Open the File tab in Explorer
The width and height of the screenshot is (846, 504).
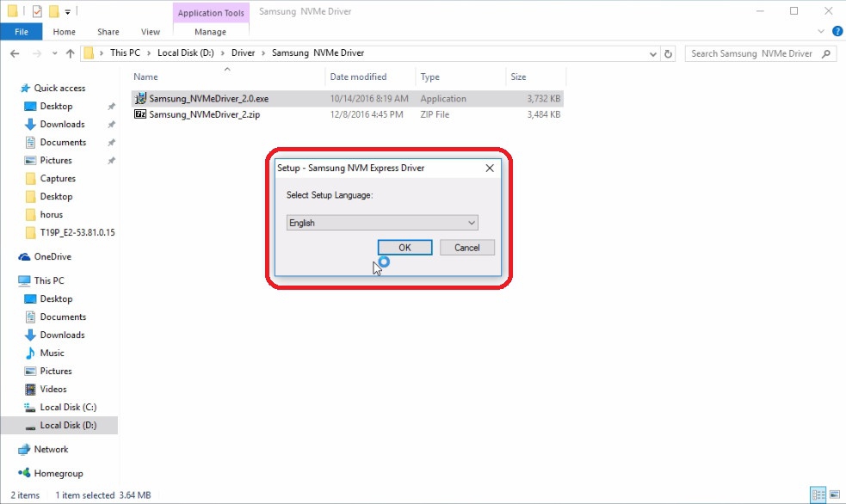pos(22,32)
